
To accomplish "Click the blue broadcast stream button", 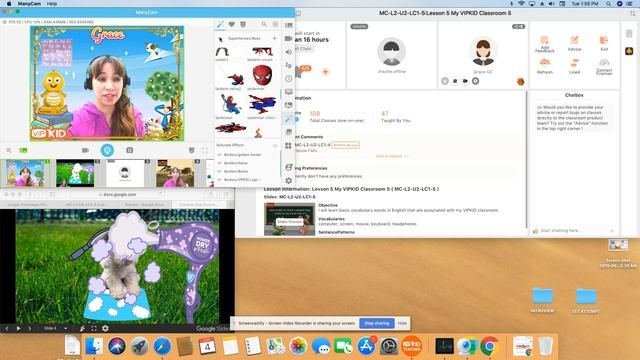I will coord(107,150).
